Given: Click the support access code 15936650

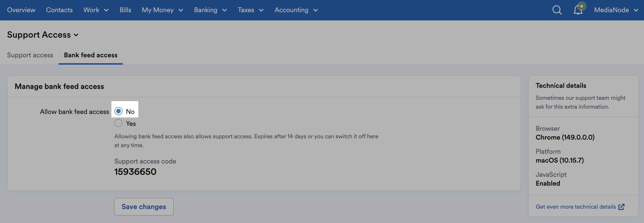Looking at the screenshot, I should tap(135, 172).
